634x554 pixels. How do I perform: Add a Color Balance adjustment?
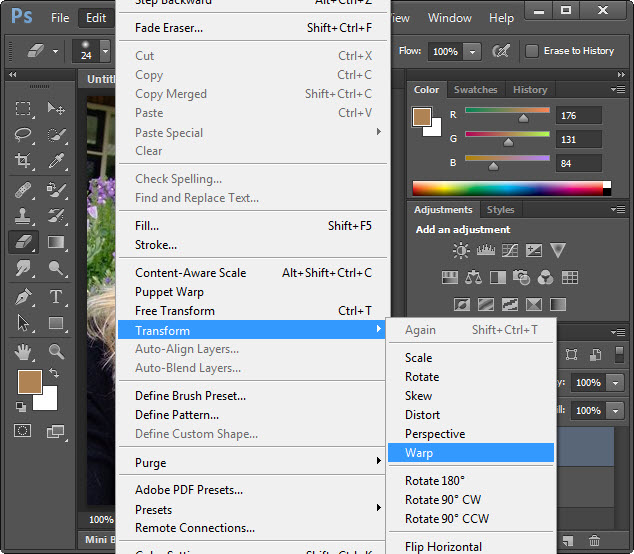476,278
